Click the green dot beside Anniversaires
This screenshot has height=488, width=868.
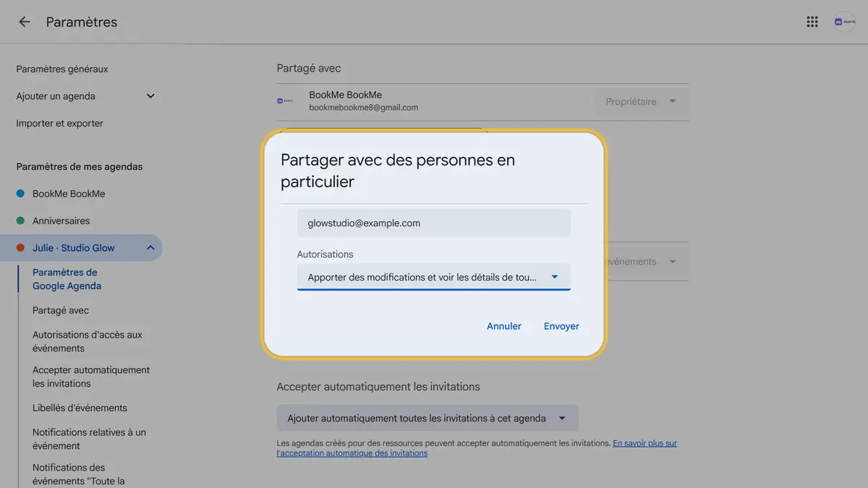[20, 221]
